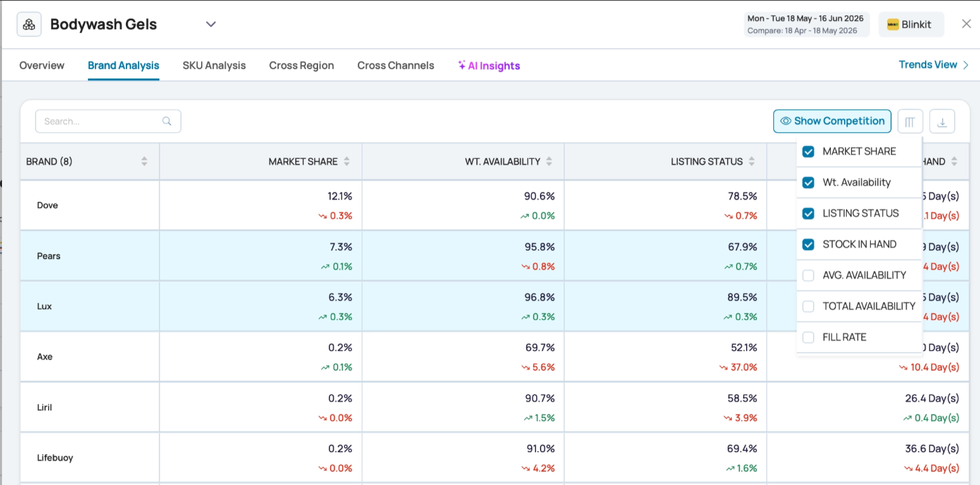The image size is (980, 485).
Task: Uncheck the MARKET SHARE column checkbox
Action: pos(808,152)
